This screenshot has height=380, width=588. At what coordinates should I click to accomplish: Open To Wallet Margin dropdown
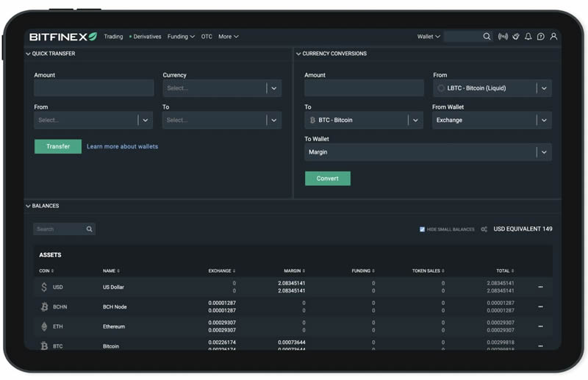428,152
